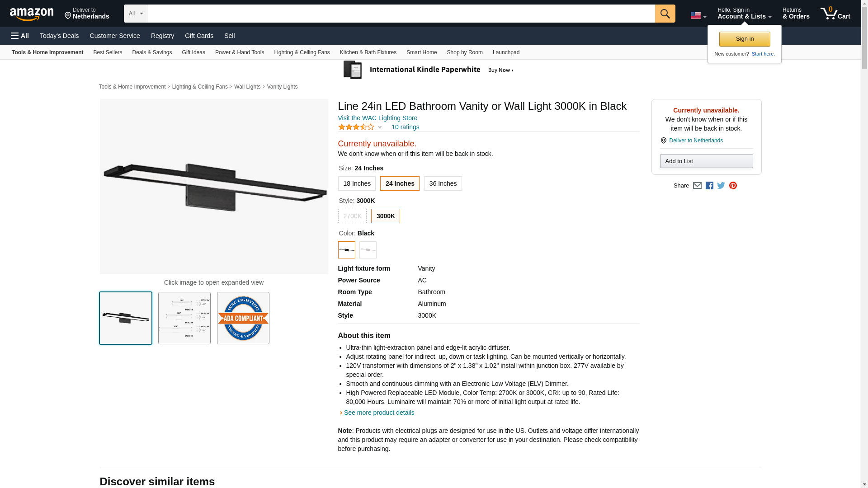Select the 18 Inches size option
Image resolution: width=868 pixels, height=488 pixels.
(x=357, y=183)
